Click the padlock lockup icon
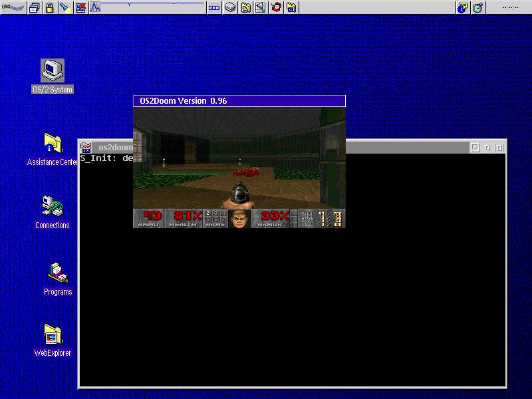The height and width of the screenshot is (399, 532). point(49,7)
